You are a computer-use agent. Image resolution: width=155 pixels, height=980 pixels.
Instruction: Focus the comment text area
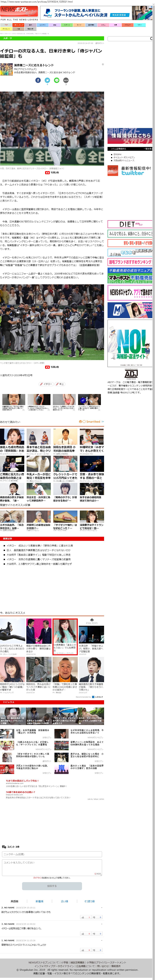click(x=52, y=866)
